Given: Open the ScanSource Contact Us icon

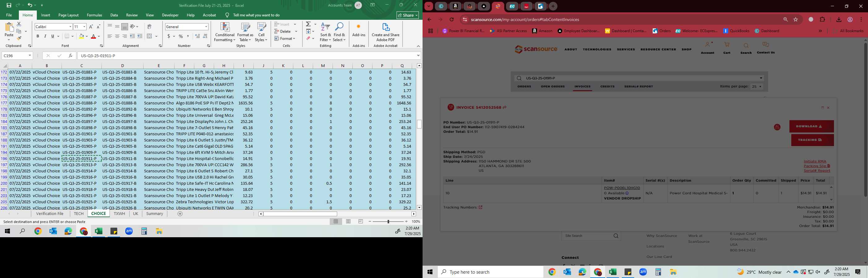Looking at the screenshot, I should pos(766,45).
